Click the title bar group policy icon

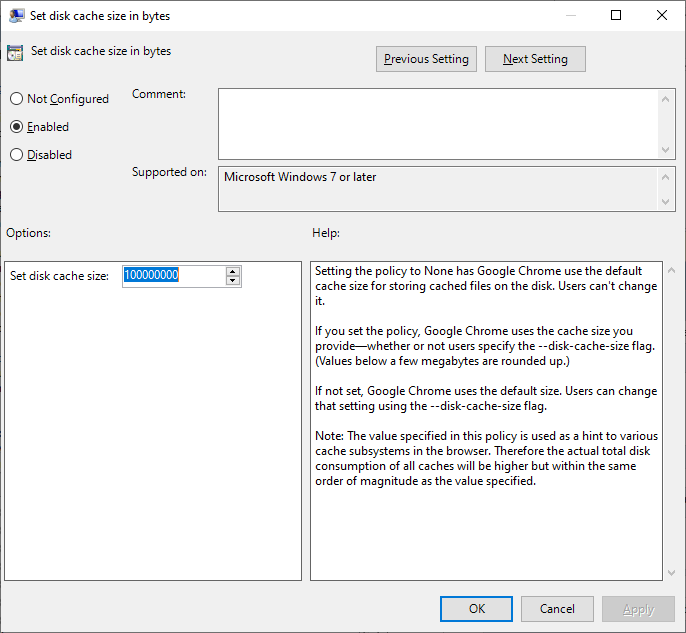17,16
